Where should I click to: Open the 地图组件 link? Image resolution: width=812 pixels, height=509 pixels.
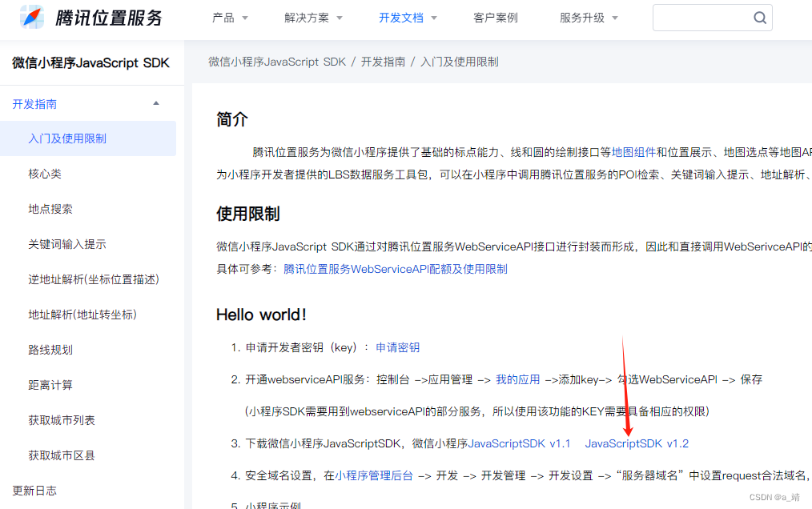tap(634, 152)
